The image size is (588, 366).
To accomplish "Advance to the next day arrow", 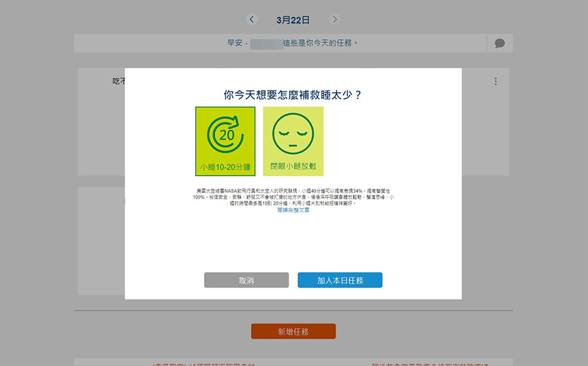I will pos(335,20).
